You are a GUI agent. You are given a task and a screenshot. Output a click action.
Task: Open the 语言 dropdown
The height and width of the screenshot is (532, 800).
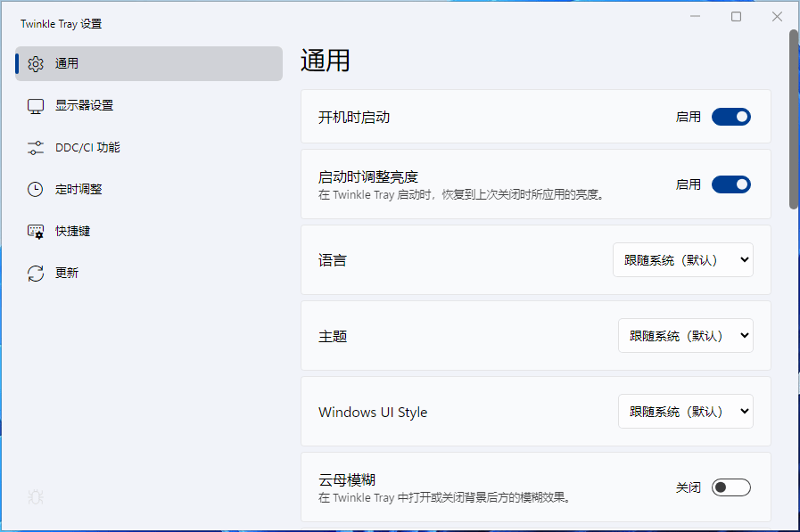click(682, 260)
